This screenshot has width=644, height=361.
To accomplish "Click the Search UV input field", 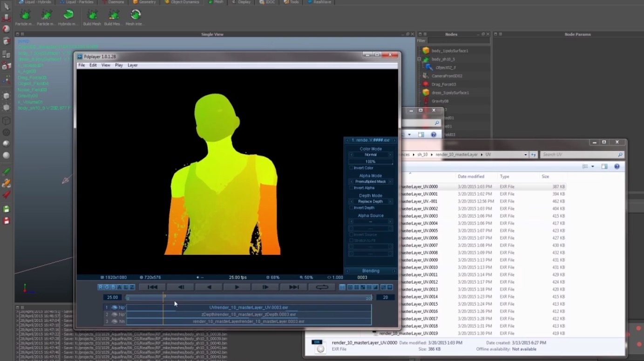I will [582, 155].
